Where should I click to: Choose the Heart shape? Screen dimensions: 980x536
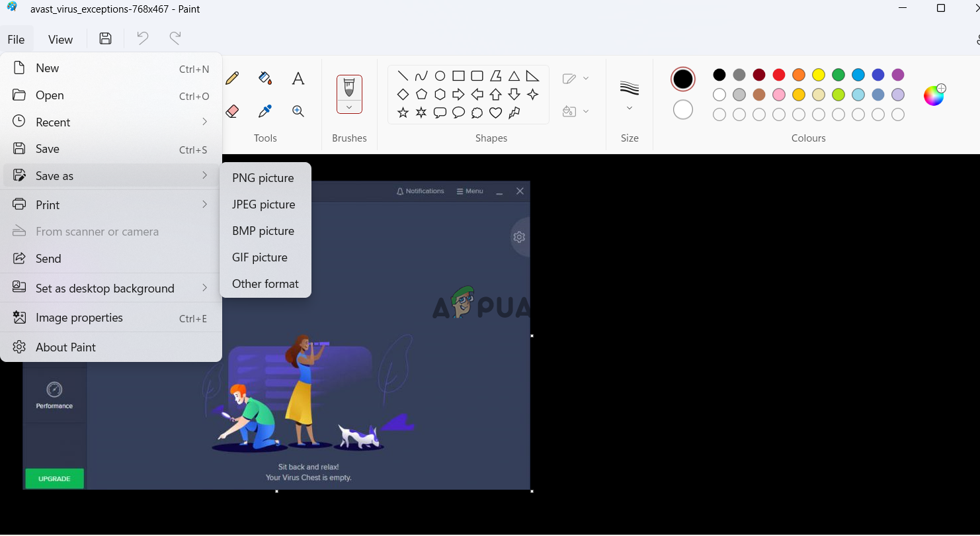pyautogui.click(x=495, y=113)
